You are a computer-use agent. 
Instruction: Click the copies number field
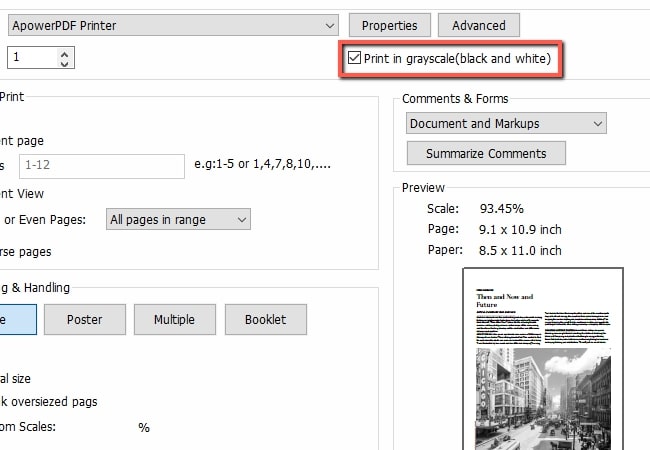pos(32,58)
